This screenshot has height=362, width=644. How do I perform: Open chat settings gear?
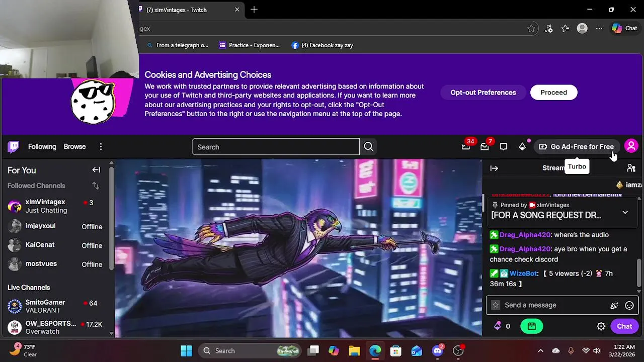(x=601, y=326)
